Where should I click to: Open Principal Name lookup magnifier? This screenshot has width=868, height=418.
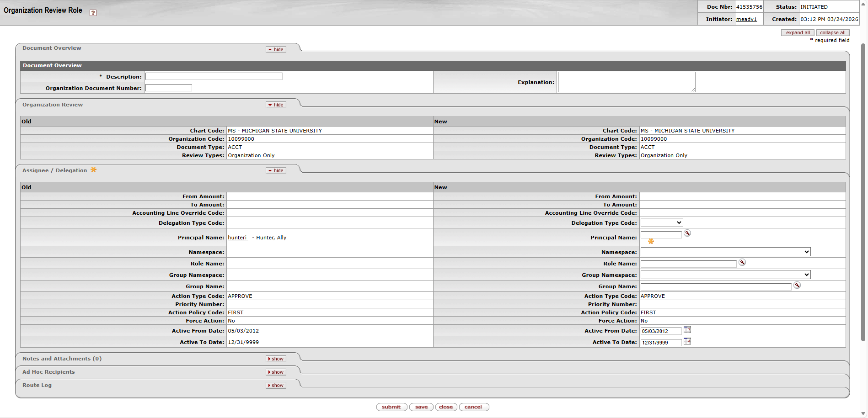tap(687, 233)
